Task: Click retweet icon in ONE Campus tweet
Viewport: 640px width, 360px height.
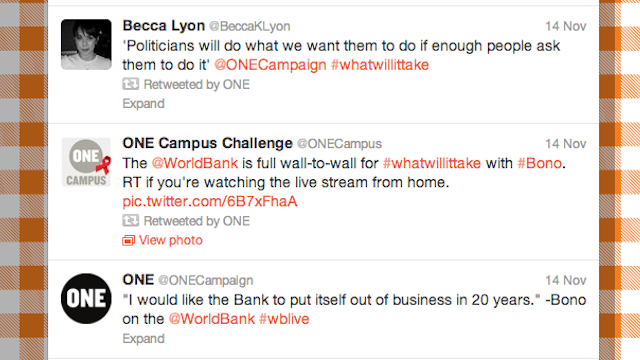Action: (x=131, y=221)
